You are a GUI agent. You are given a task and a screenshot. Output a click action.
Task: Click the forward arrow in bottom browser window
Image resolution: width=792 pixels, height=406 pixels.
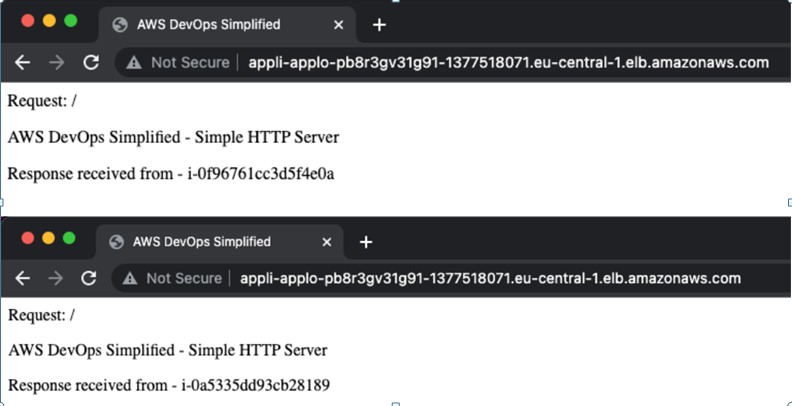[56, 278]
